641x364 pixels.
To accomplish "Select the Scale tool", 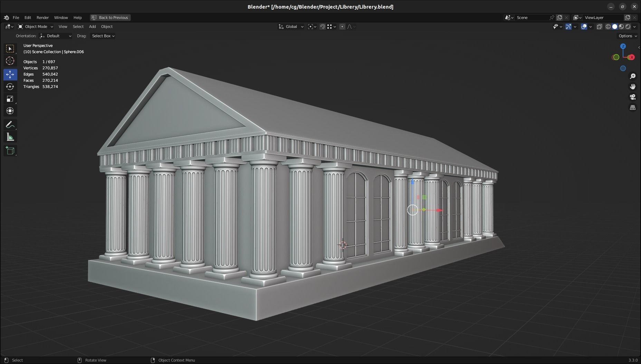I will click(10, 99).
